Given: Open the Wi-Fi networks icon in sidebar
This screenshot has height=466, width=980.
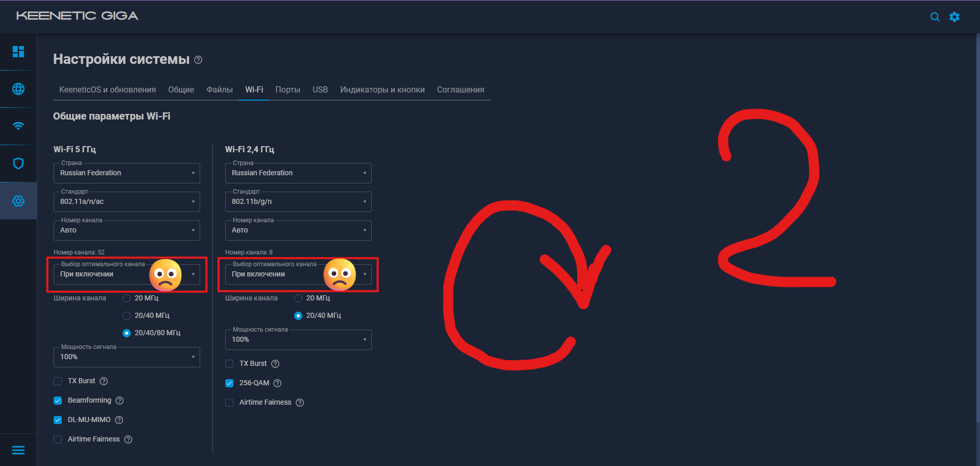Looking at the screenshot, I should coord(18,126).
